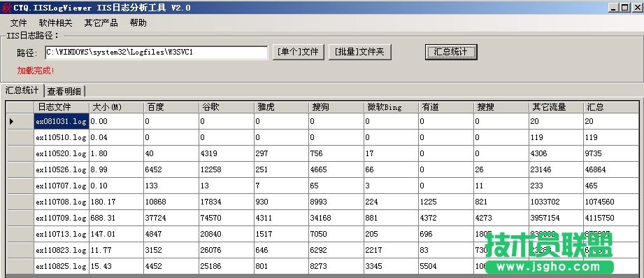Click the total value 1074560
Viewport: 644px width, 278px height.
click(611, 202)
